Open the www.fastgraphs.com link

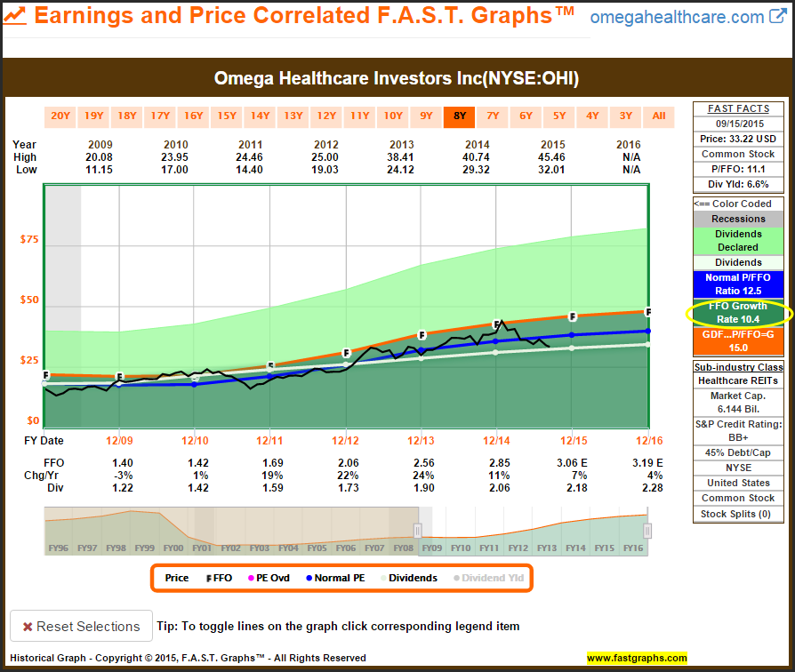[x=637, y=658]
